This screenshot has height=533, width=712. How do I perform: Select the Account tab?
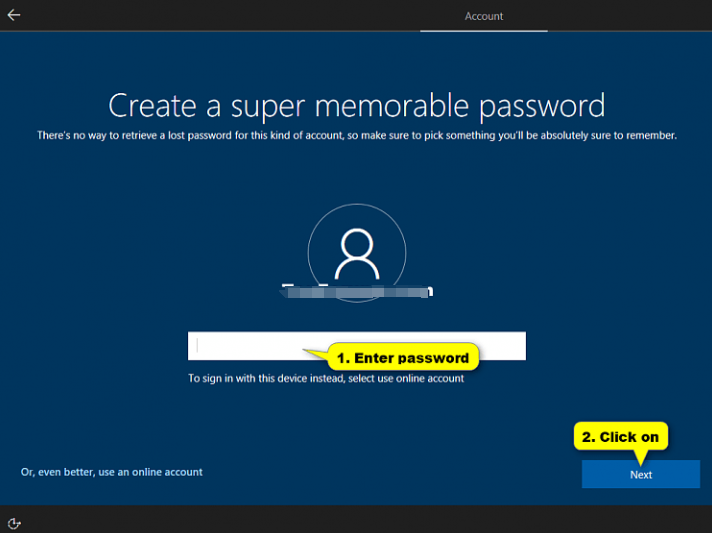click(x=484, y=16)
